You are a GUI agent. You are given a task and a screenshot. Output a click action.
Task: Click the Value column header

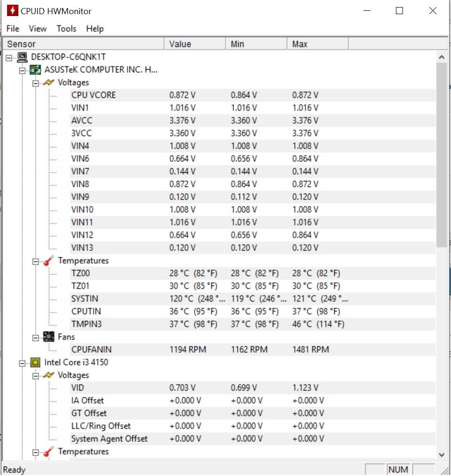[x=195, y=44]
